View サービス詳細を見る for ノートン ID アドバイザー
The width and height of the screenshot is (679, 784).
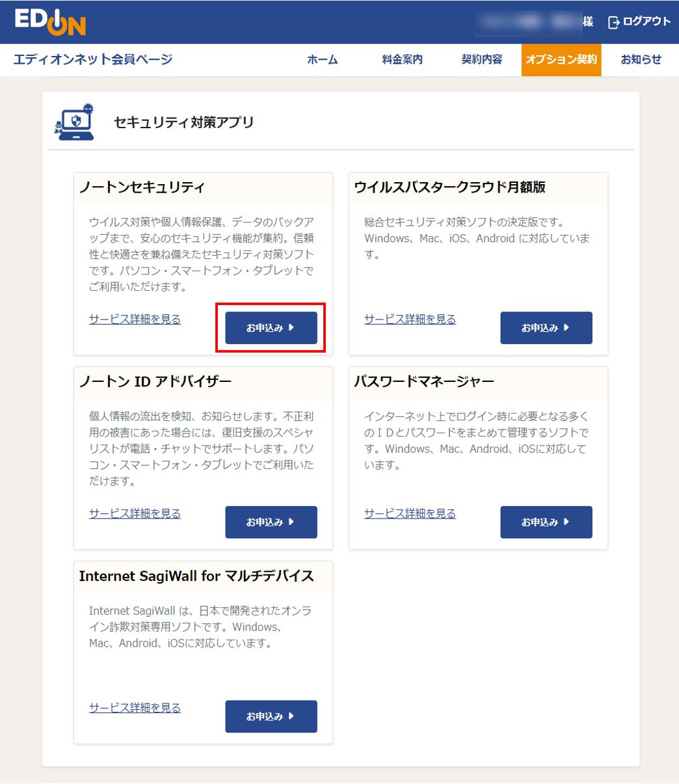(135, 514)
